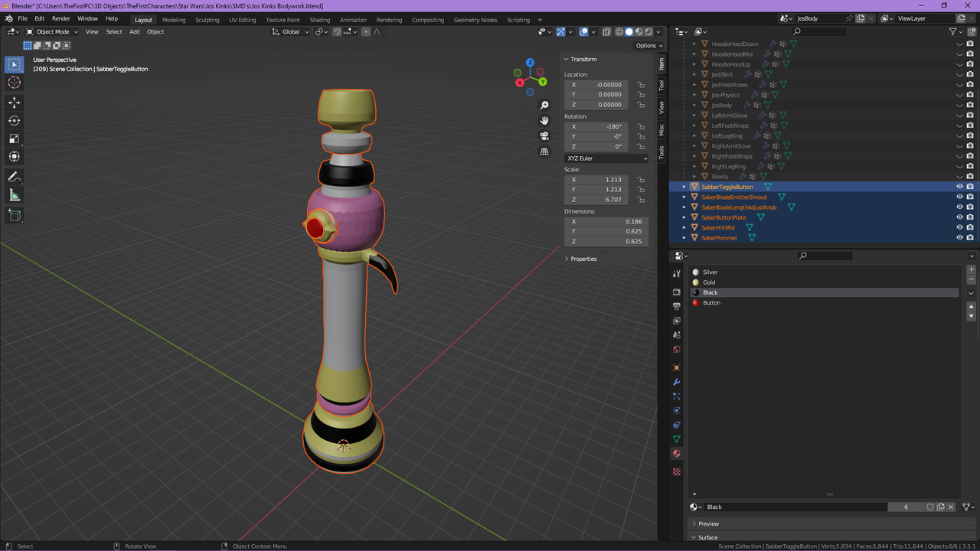Select the Select Box tool
This screenshot has height=551, width=980.
(15, 64)
